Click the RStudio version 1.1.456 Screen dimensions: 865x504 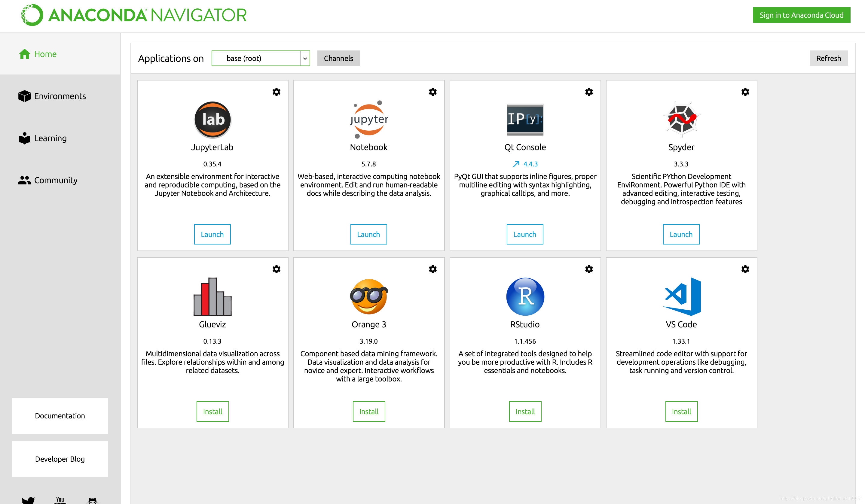(x=525, y=341)
